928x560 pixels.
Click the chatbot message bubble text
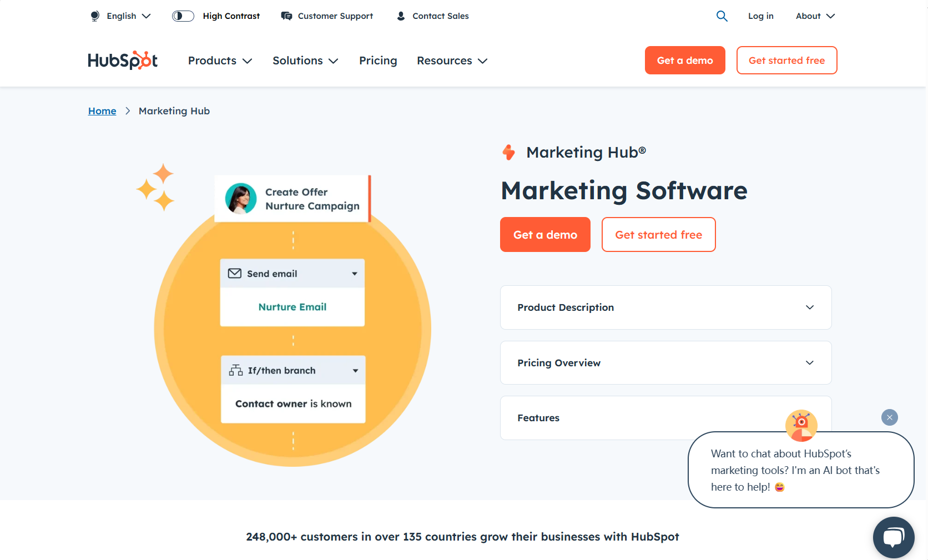pos(795,470)
